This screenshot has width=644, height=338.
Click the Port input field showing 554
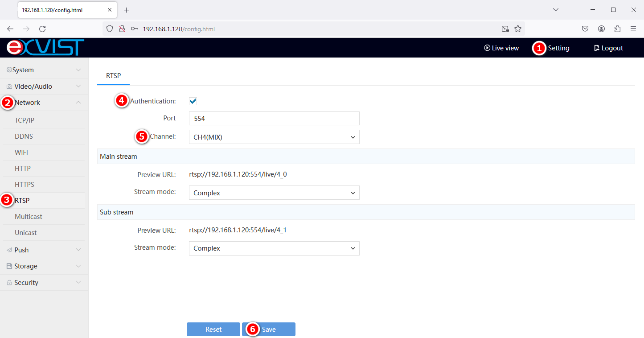[x=274, y=119]
